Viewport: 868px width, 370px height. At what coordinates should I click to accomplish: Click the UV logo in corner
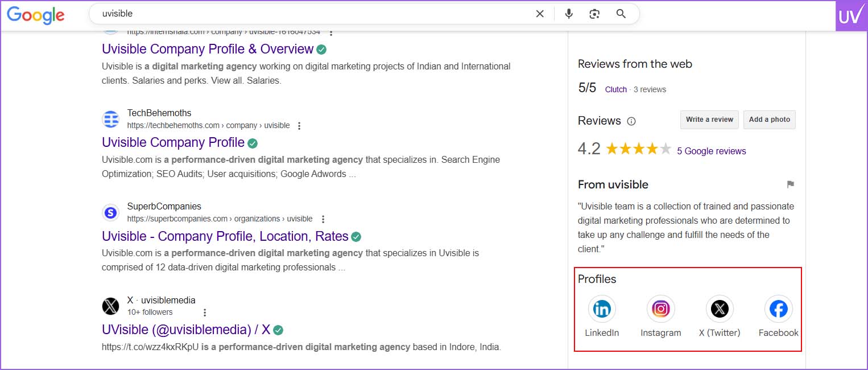(x=851, y=15)
